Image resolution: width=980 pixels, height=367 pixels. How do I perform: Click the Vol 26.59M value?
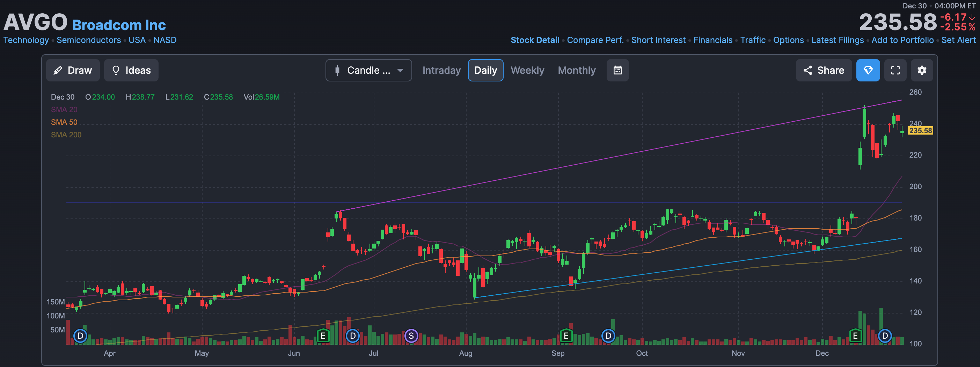click(x=261, y=97)
